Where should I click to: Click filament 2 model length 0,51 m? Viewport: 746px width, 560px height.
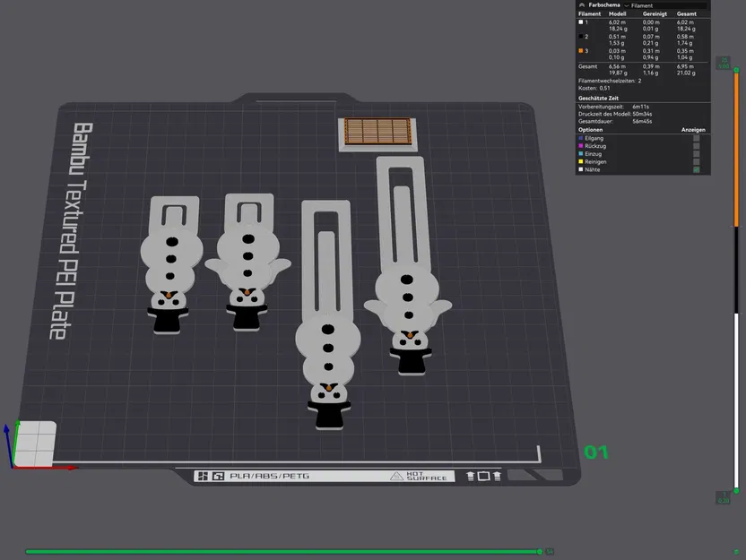[x=617, y=37]
